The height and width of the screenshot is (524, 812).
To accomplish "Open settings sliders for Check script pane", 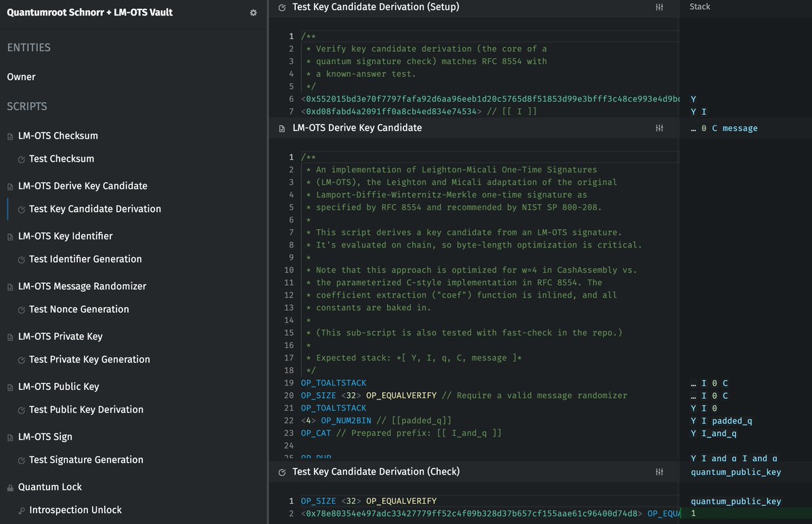I will pos(660,471).
